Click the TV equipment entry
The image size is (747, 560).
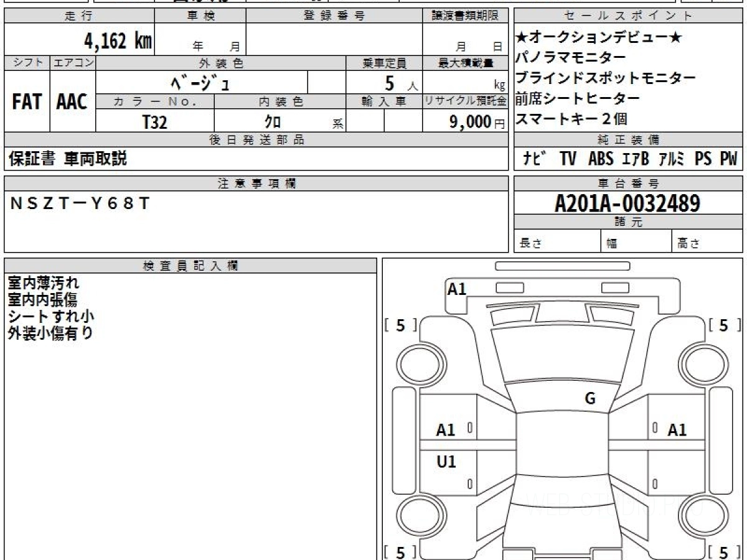click(568, 159)
